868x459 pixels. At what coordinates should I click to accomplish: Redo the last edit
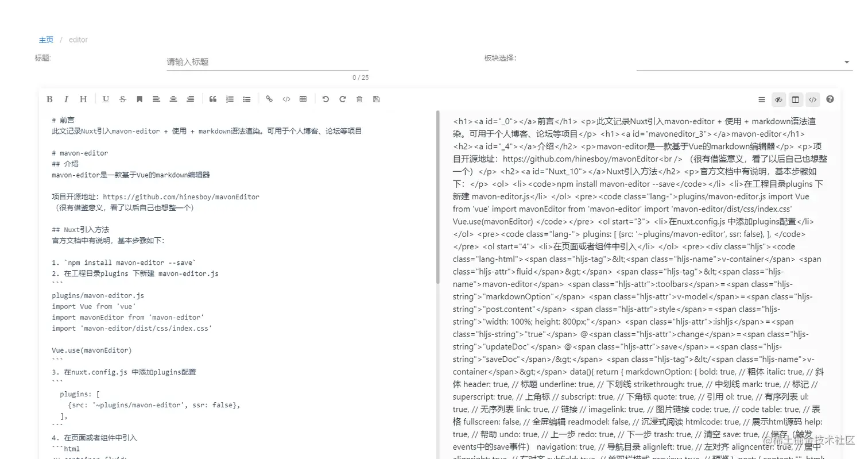343,99
